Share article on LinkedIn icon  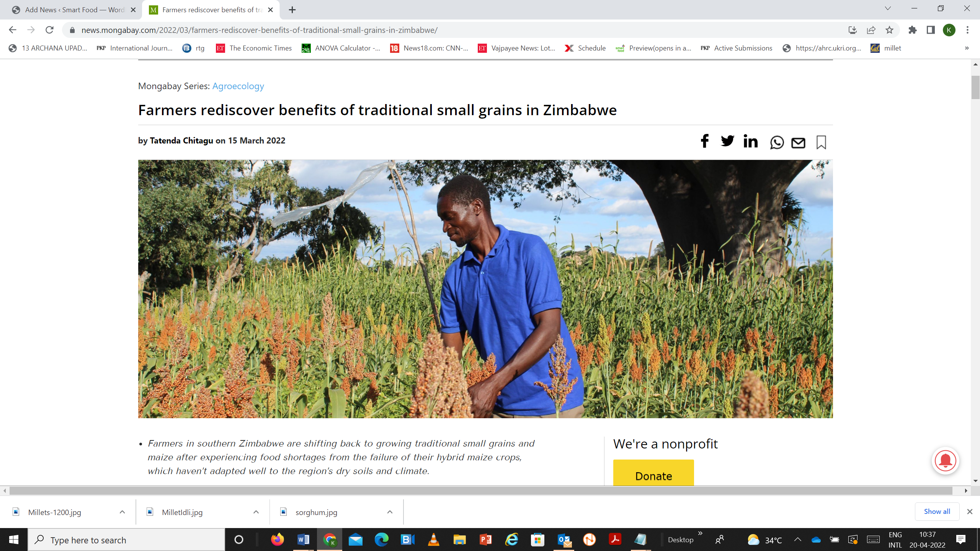[750, 141]
